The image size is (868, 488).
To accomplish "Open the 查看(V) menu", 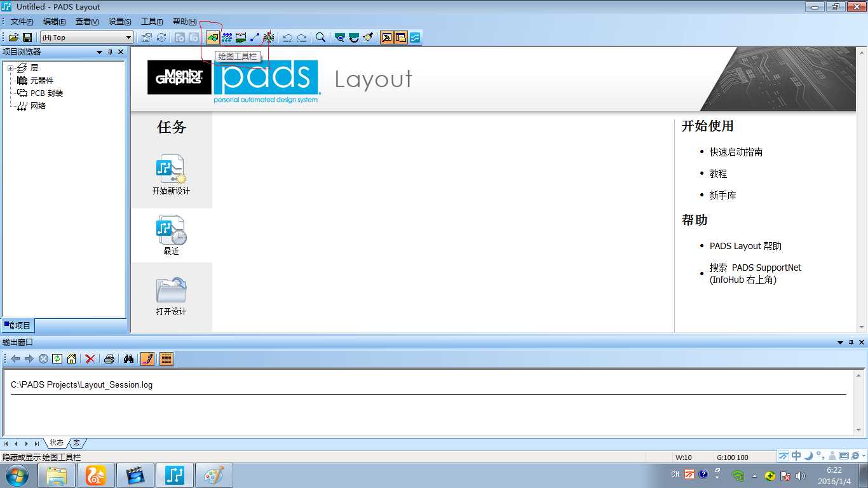I will point(87,22).
